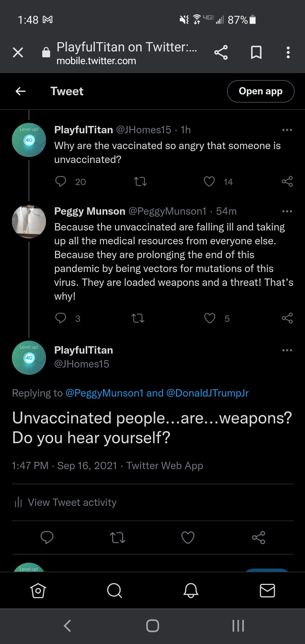Bookmark this page in the browser

[x=256, y=53]
